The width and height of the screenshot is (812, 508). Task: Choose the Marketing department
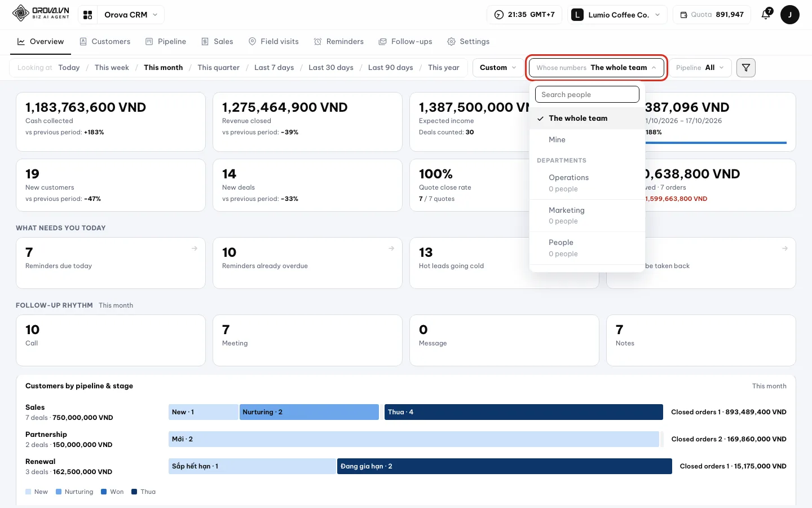pyautogui.click(x=587, y=216)
